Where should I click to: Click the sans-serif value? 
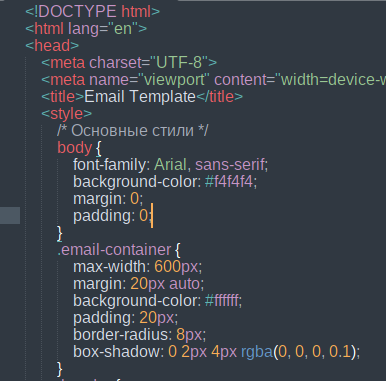pyautogui.click(x=230, y=165)
